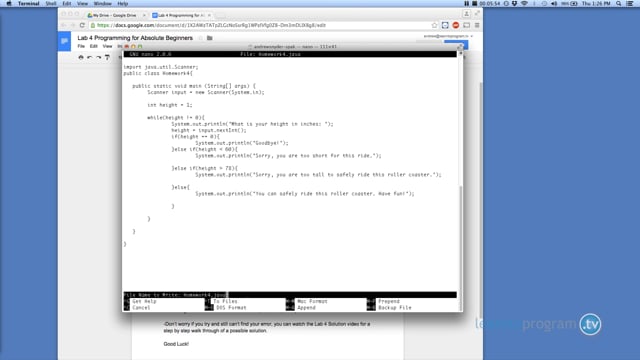
Task: Click the browser reload button
Action: point(82,25)
